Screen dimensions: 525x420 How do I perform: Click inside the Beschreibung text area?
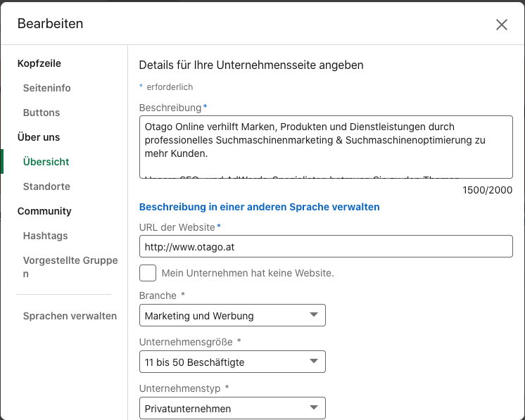326,147
